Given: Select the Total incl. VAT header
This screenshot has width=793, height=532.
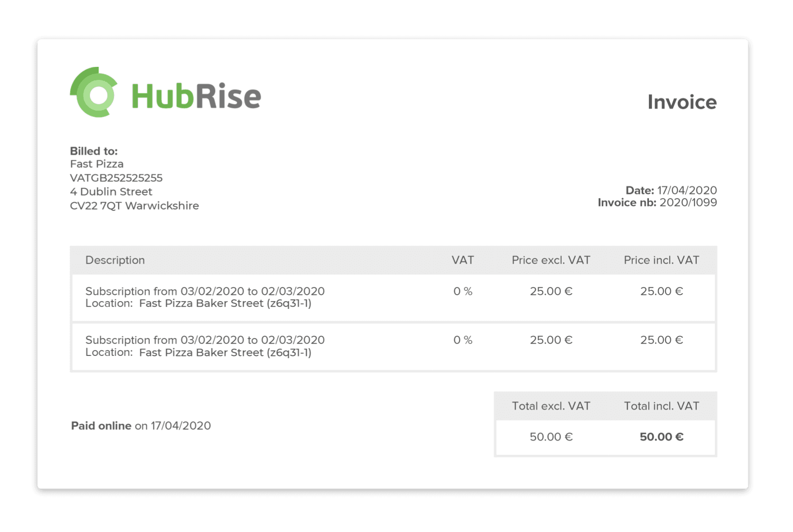Looking at the screenshot, I should [661, 406].
